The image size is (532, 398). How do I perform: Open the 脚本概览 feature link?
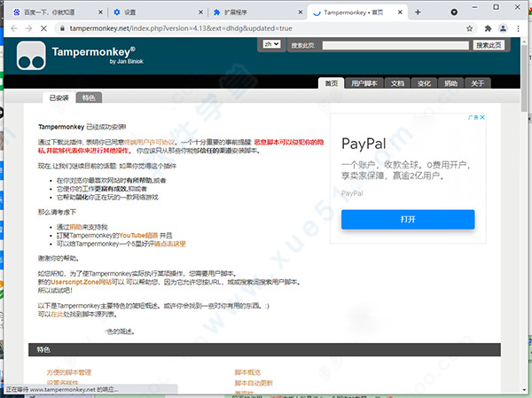pos(247,372)
